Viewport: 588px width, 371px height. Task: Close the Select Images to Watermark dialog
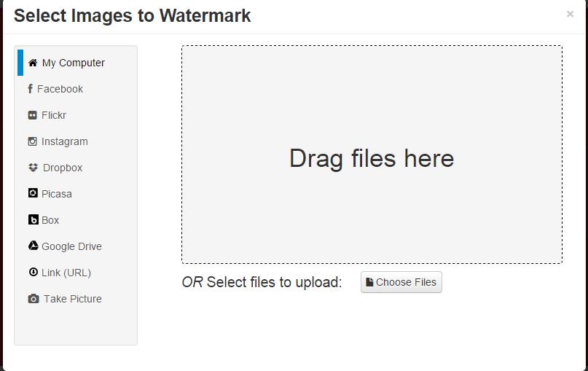[x=570, y=14]
